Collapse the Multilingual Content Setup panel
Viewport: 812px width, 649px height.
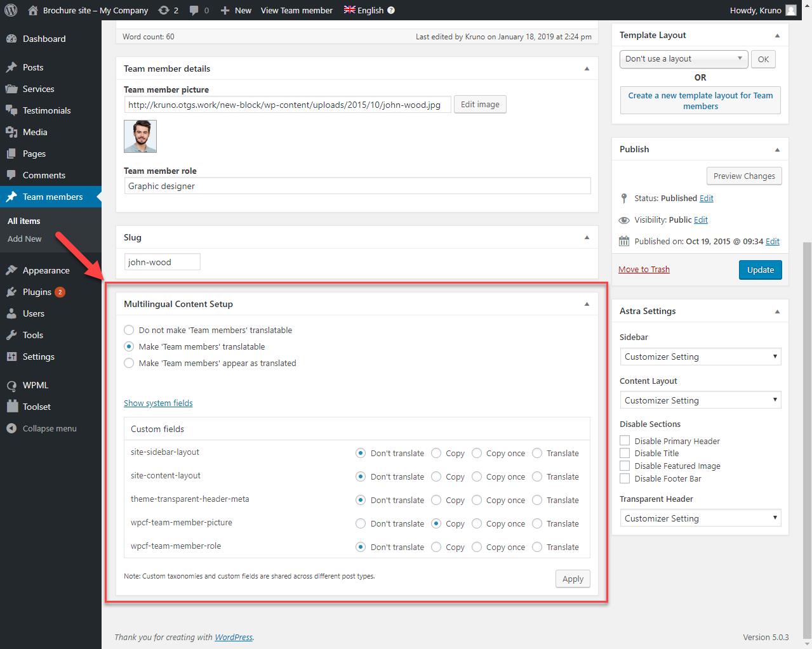(587, 304)
